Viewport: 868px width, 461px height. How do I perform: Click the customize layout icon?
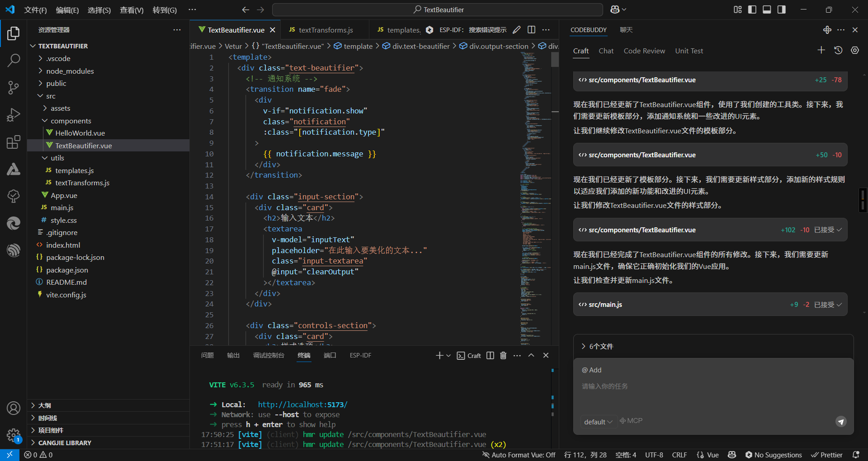coord(738,9)
